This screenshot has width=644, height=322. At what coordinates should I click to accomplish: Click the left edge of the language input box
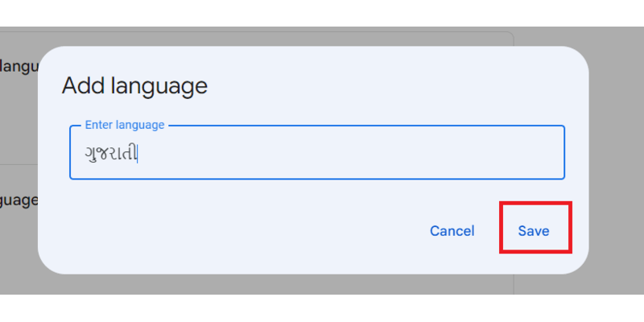click(x=70, y=152)
